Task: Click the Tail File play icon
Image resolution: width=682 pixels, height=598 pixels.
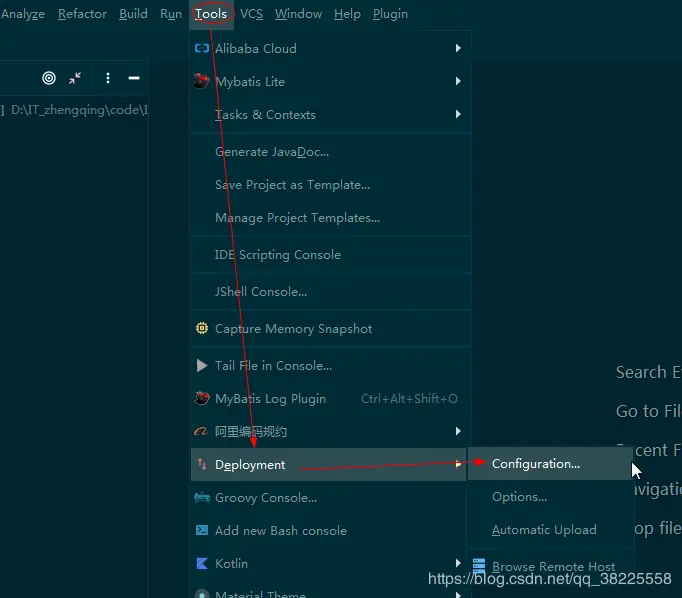Action: (x=202, y=365)
